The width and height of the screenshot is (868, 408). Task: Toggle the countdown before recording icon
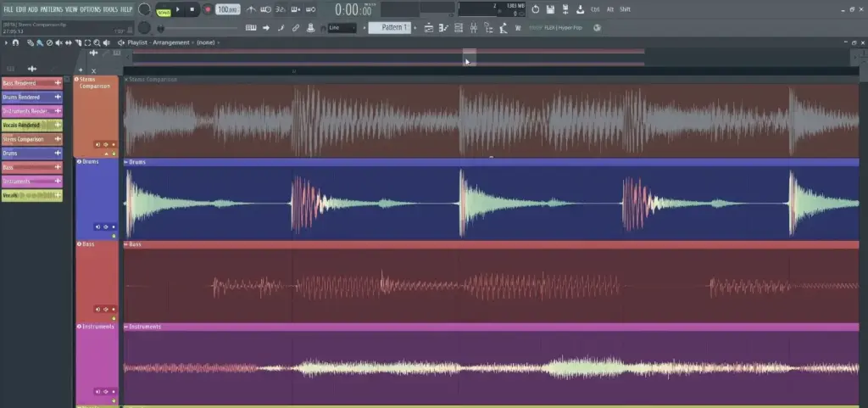281,9
